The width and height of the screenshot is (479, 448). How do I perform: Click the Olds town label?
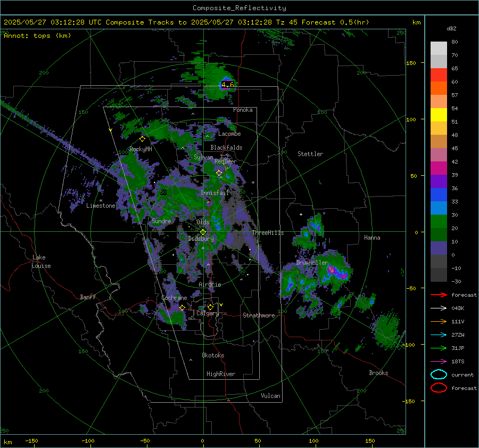tap(203, 222)
